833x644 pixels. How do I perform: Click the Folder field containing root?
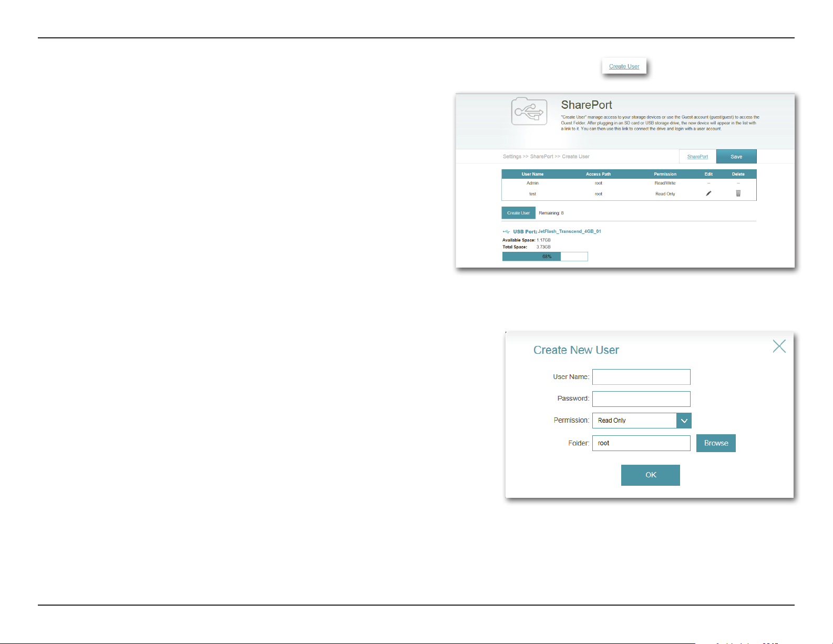point(641,443)
